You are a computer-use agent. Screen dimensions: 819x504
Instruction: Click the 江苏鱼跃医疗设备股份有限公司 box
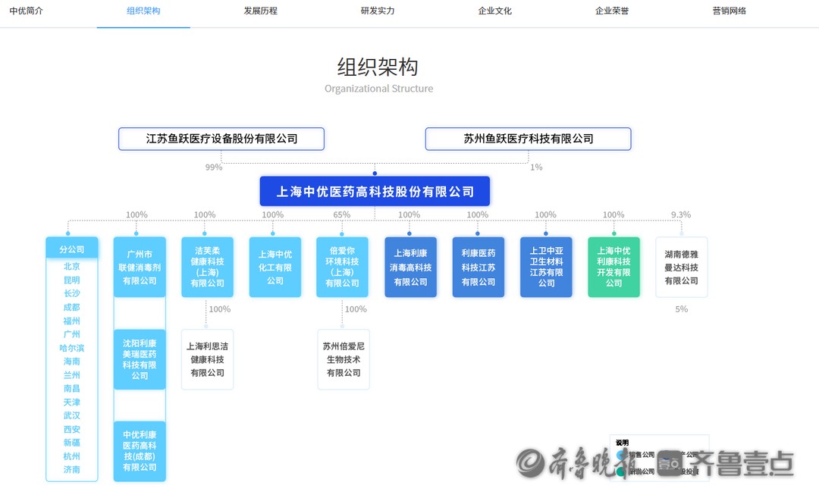pyautogui.click(x=221, y=139)
